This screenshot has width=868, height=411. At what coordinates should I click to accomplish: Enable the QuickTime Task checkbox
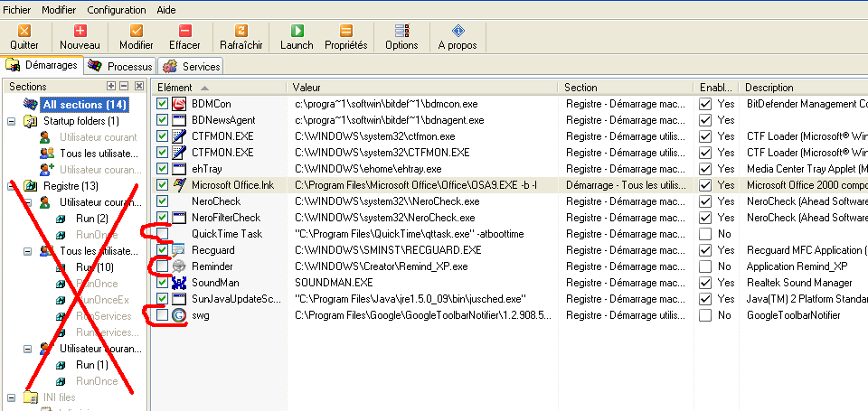coord(162,234)
